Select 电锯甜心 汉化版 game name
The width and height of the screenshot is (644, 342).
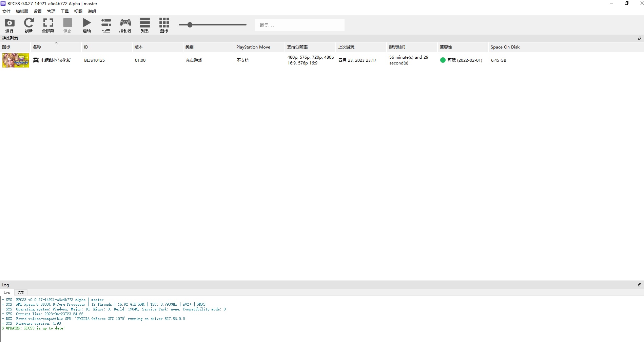tap(56, 60)
